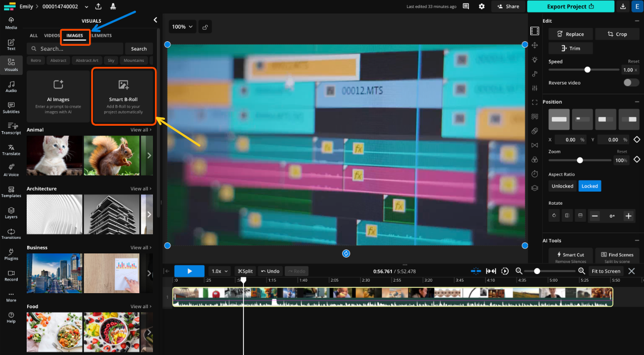Collapse the Edit section
Image resolution: width=644 pixels, height=355 pixels.
pos(636,21)
